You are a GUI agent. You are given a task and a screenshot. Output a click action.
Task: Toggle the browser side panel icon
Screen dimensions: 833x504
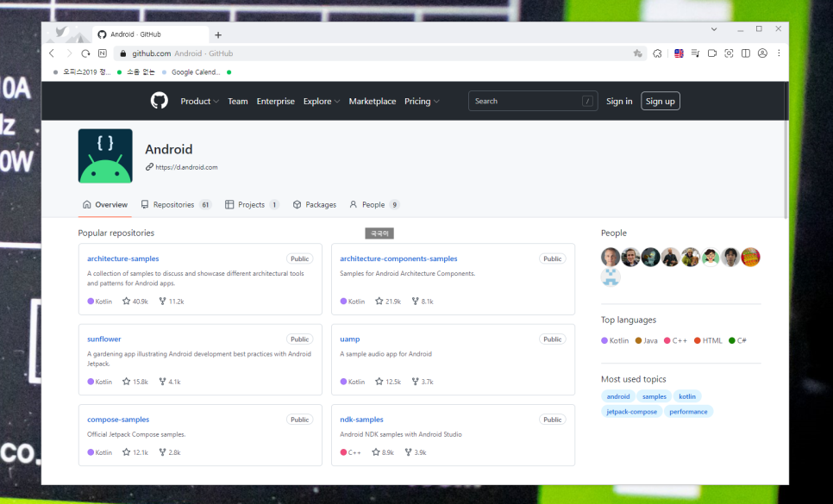point(746,53)
